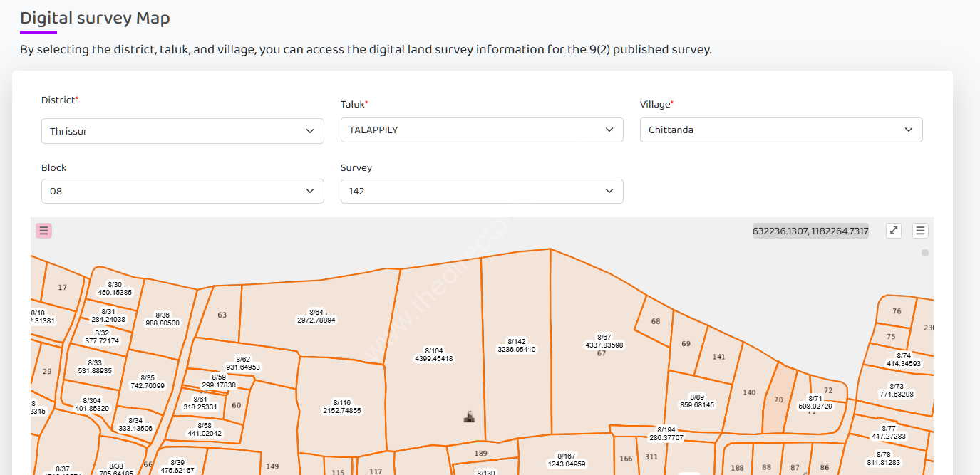Select parcel 8/67 on the map
The width and height of the screenshot is (980, 475).
coord(605,340)
